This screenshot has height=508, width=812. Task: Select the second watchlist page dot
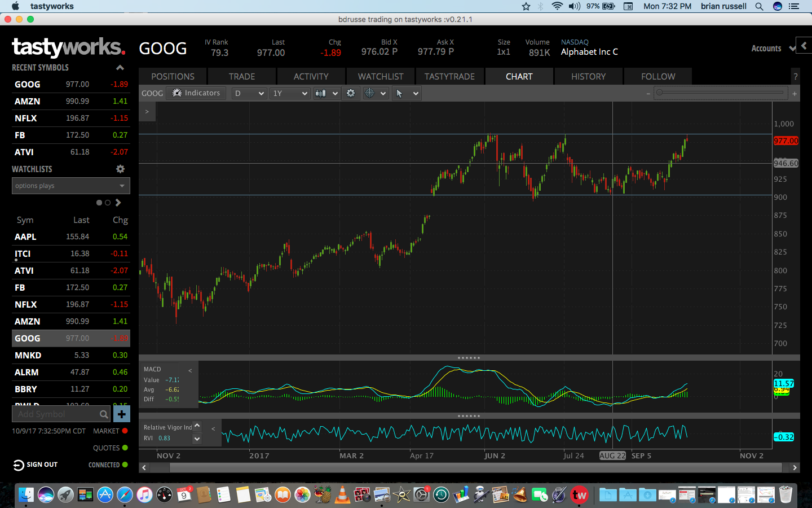coord(108,203)
